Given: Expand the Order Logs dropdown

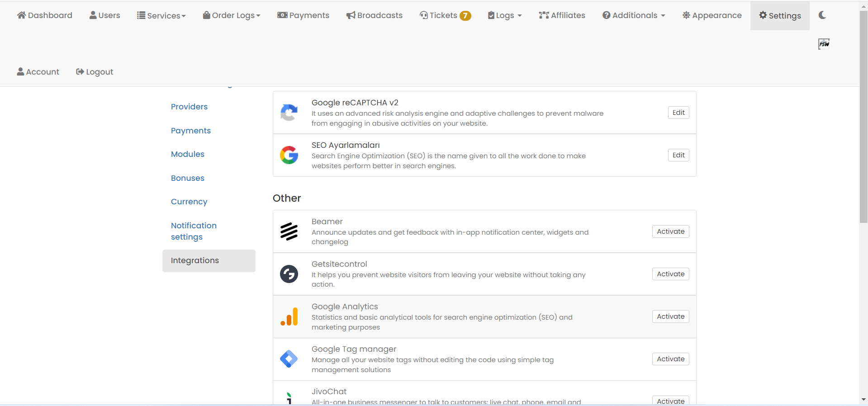Looking at the screenshot, I should coord(232,15).
